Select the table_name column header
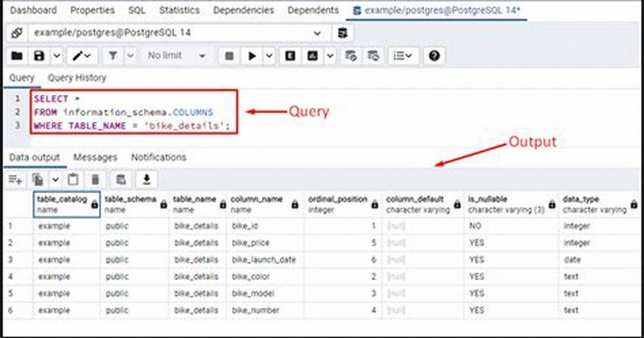 click(198, 204)
